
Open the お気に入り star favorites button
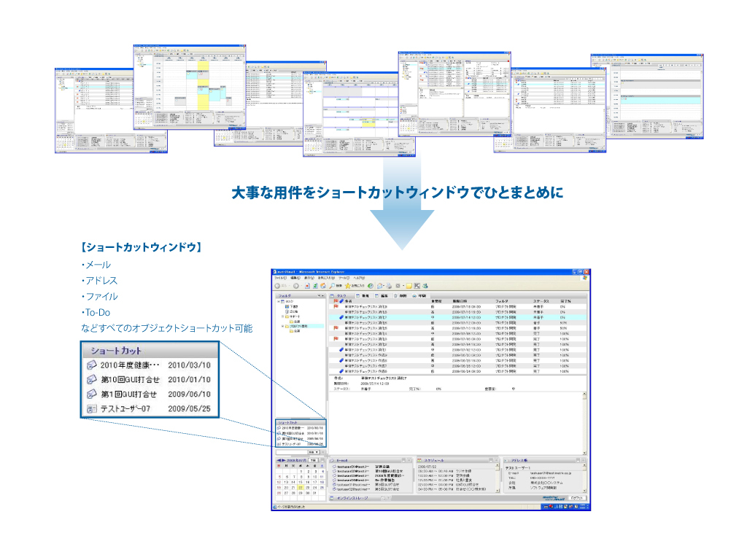(355, 286)
